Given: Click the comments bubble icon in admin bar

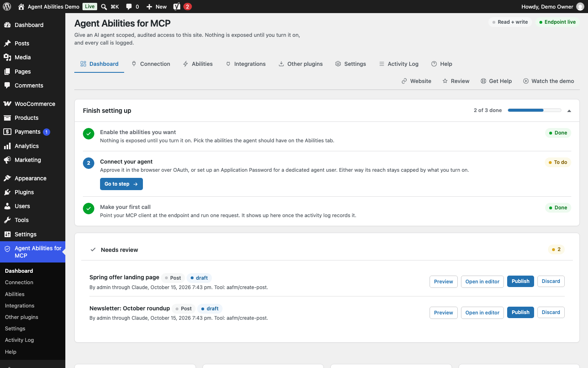Looking at the screenshot, I should [x=129, y=7].
